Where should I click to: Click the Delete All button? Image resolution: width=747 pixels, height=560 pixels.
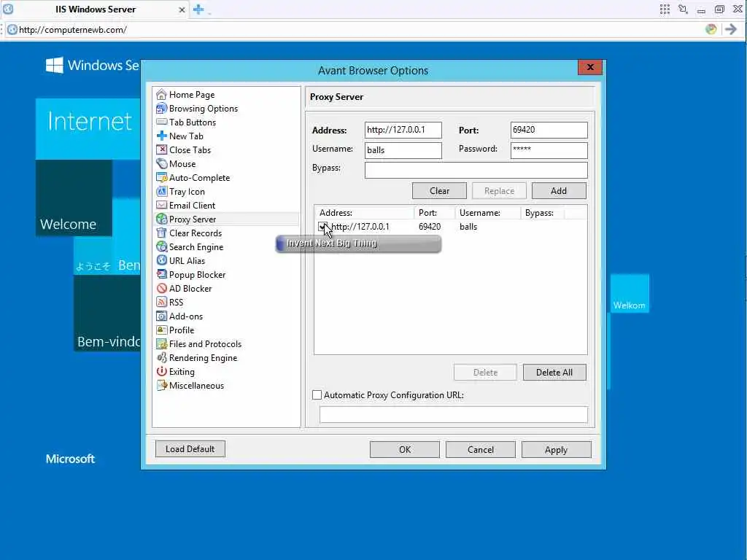[x=554, y=373]
